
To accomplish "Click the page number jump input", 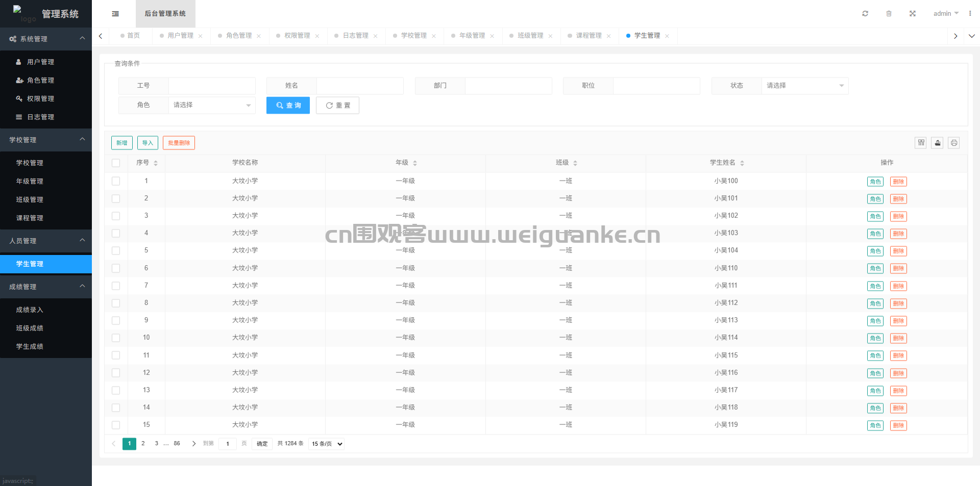I will point(228,444).
